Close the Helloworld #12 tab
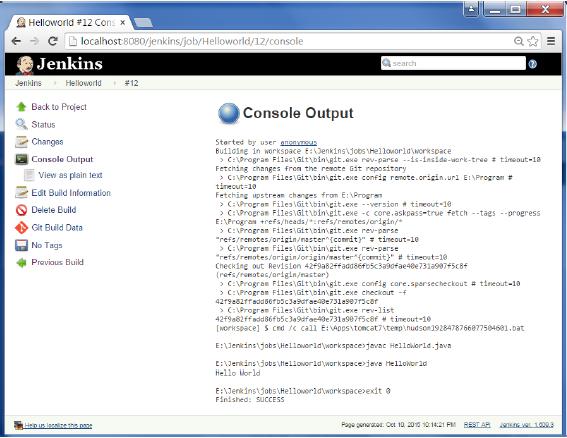This screenshot has height=438, width=567. [123, 22]
